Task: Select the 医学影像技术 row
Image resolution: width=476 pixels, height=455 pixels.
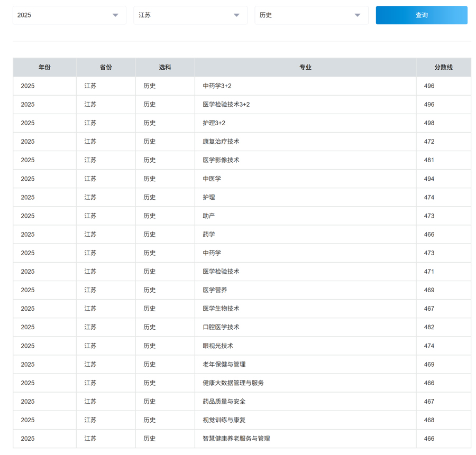Action: [221, 160]
